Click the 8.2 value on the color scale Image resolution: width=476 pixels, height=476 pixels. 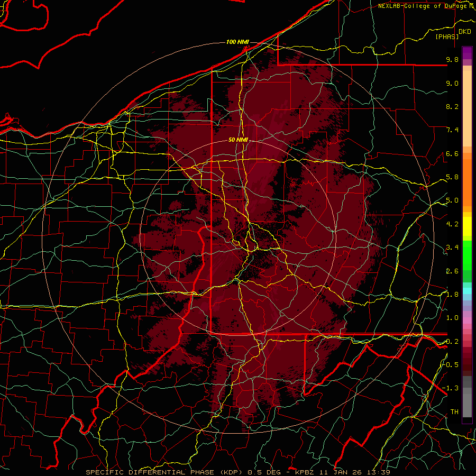pyautogui.click(x=452, y=107)
